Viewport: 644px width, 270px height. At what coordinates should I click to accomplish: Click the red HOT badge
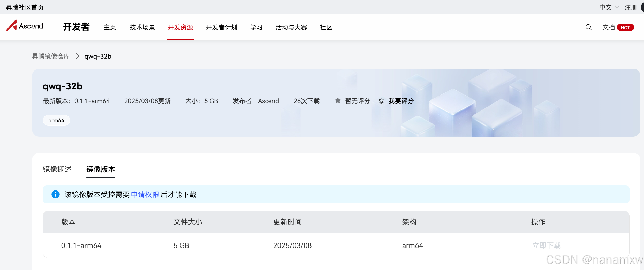[625, 27]
